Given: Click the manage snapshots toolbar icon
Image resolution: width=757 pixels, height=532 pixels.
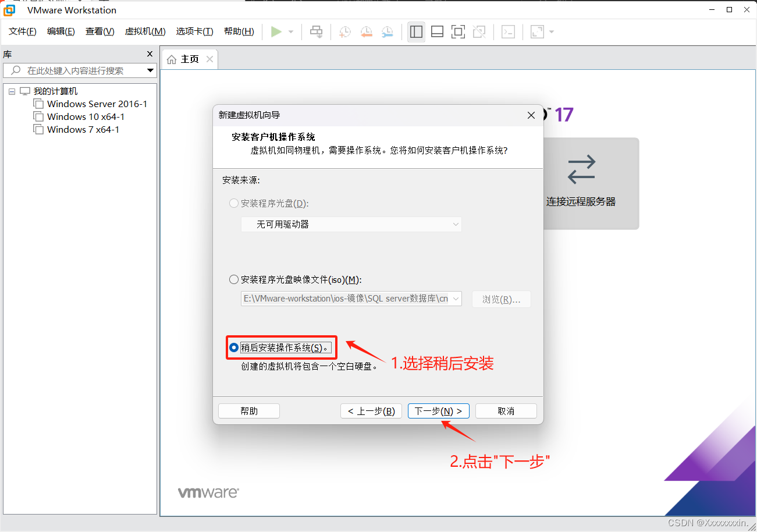Looking at the screenshot, I should (387, 31).
